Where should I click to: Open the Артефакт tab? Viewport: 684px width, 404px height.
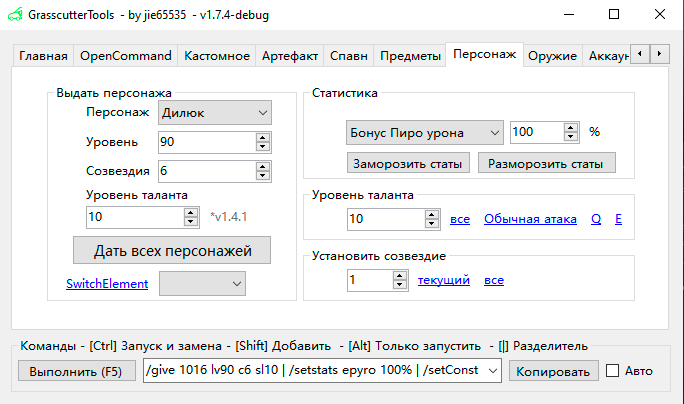tap(290, 56)
